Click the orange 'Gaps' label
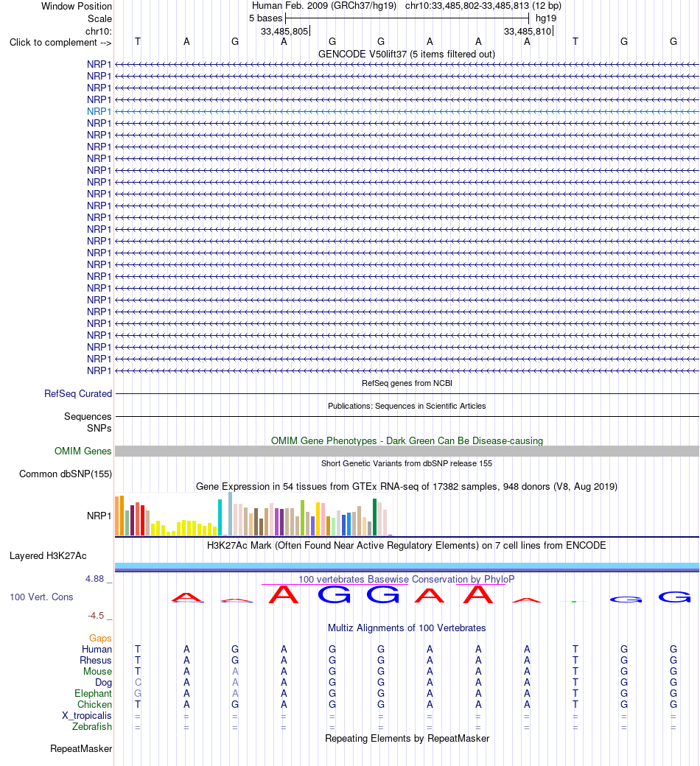The height and width of the screenshot is (766, 700). click(100, 638)
